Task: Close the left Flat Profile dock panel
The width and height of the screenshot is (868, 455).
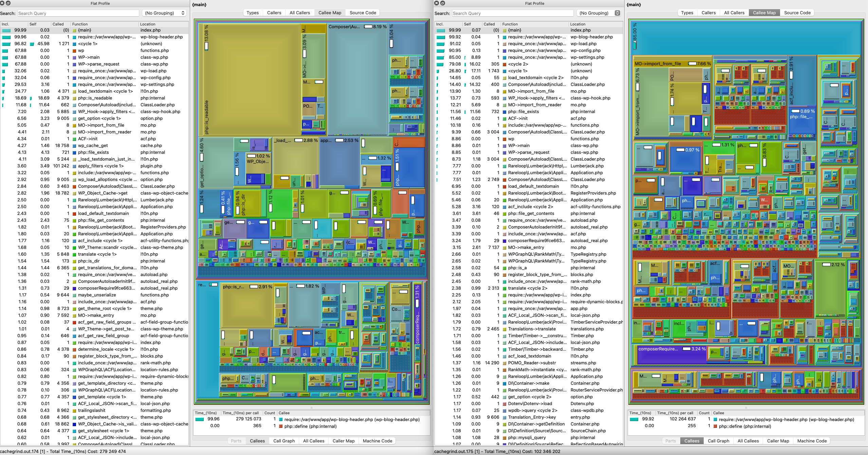Action: pyautogui.click(x=2, y=3)
